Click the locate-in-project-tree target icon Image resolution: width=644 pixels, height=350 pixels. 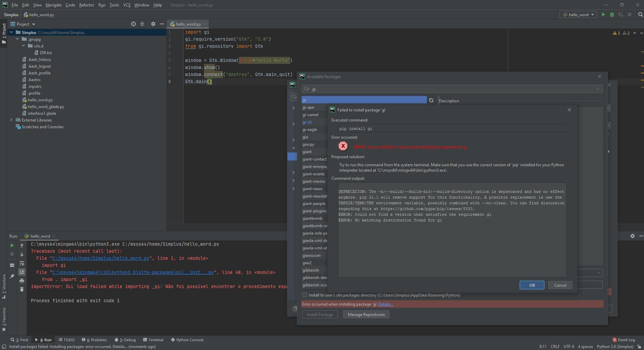click(133, 24)
